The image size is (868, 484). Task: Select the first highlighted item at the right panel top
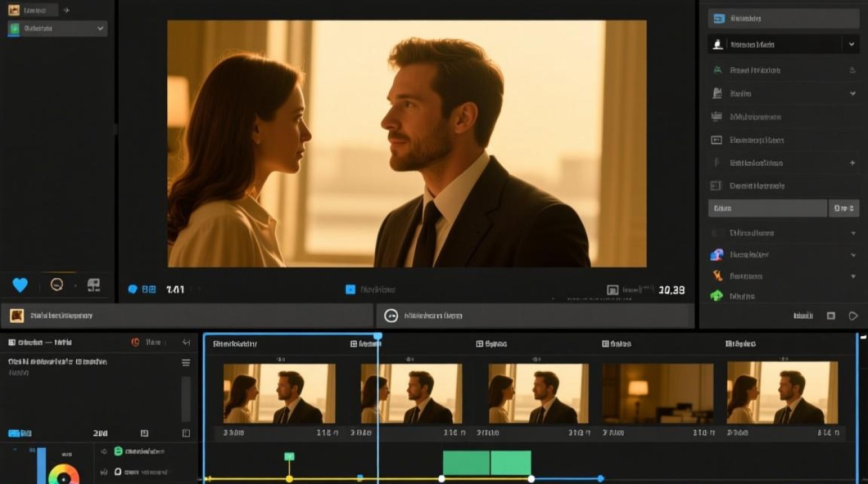[783, 19]
